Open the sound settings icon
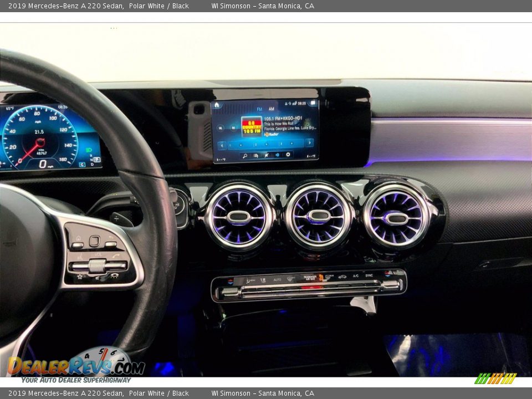Screen dimensions: 532x399 pos(278,155)
